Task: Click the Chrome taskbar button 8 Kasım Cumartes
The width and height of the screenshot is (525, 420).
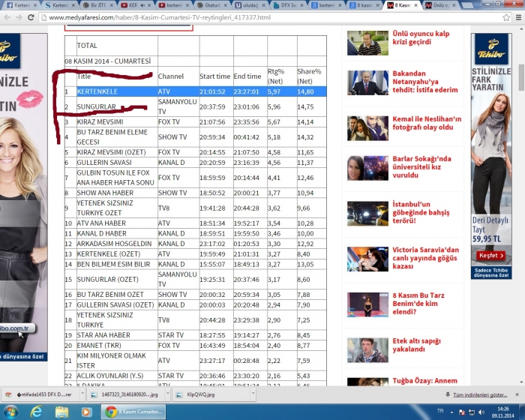Action: click(133, 412)
